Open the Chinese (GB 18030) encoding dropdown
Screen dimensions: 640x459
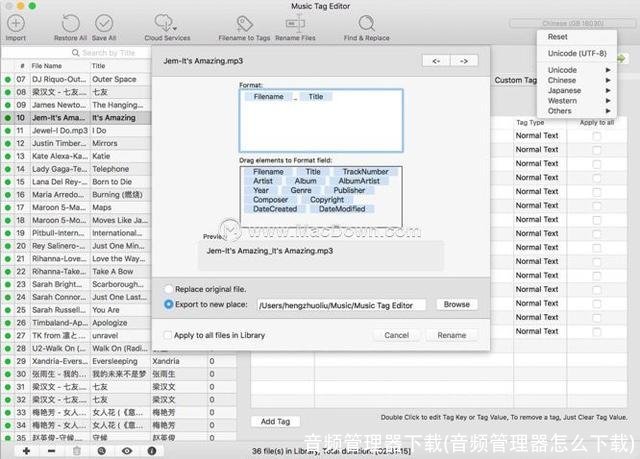point(572,22)
